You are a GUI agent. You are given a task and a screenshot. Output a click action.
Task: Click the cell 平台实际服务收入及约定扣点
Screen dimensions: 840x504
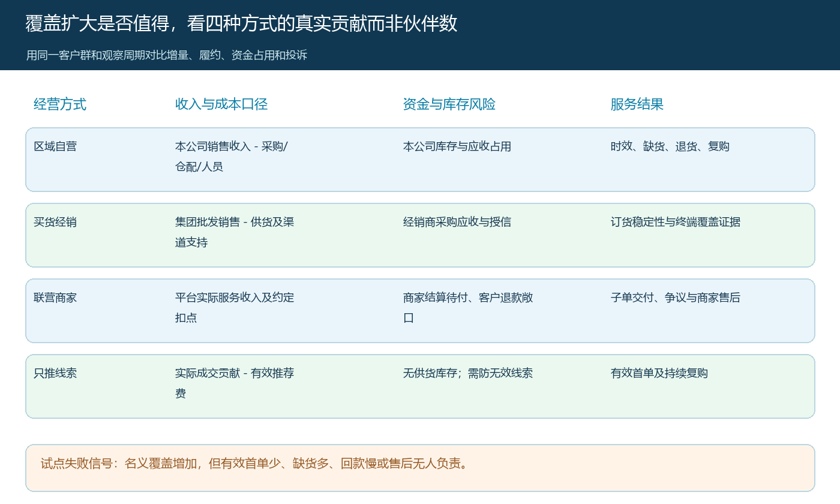click(235, 308)
